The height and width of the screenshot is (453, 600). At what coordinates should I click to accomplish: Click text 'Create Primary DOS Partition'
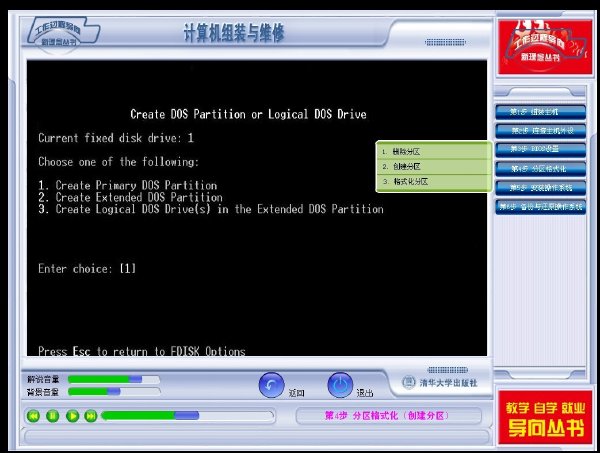point(136,186)
